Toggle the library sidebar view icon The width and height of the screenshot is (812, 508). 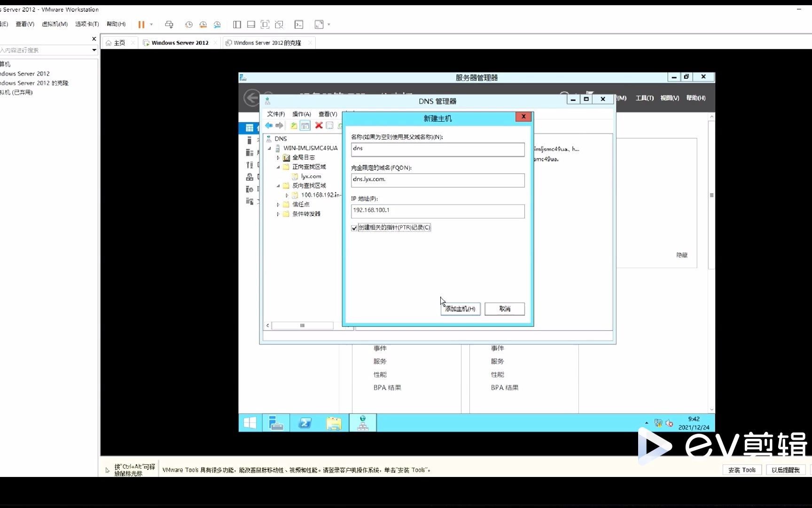(x=237, y=24)
